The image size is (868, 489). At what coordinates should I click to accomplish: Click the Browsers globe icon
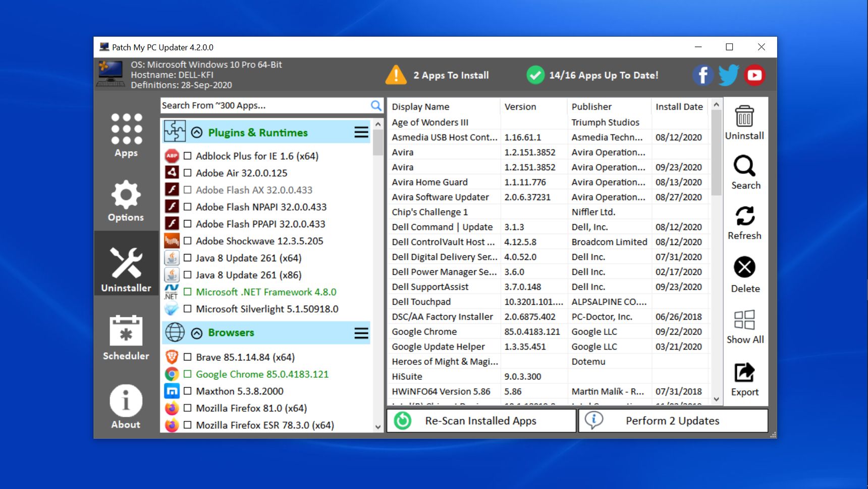pyautogui.click(x=175, y=332)
